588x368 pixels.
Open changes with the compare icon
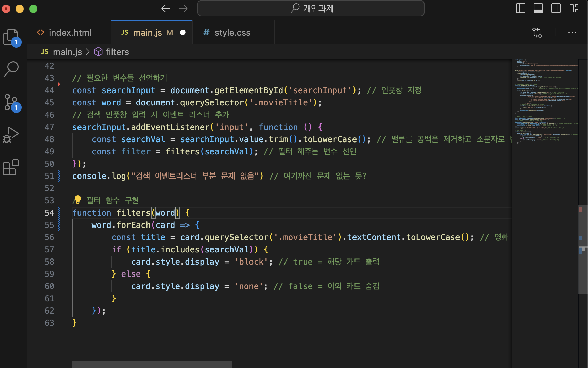537,32
